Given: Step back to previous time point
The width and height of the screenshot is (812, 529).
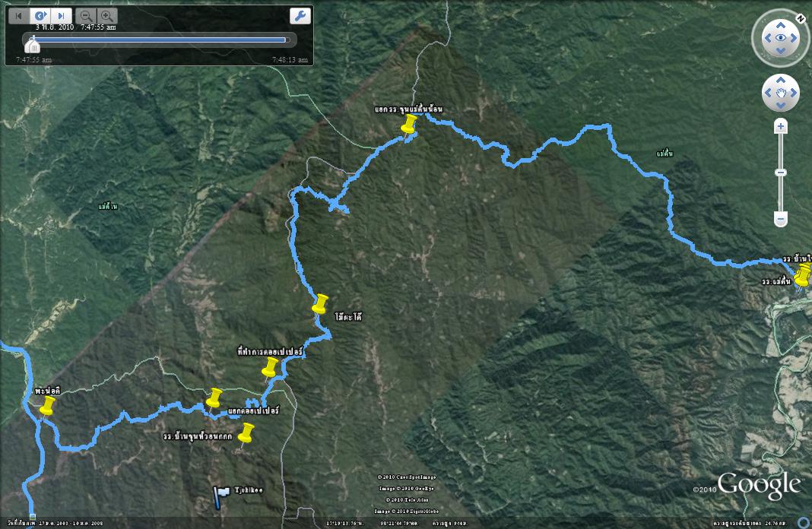Looking at the screenshot, I should pyautogui.click(x=19, y=15).
